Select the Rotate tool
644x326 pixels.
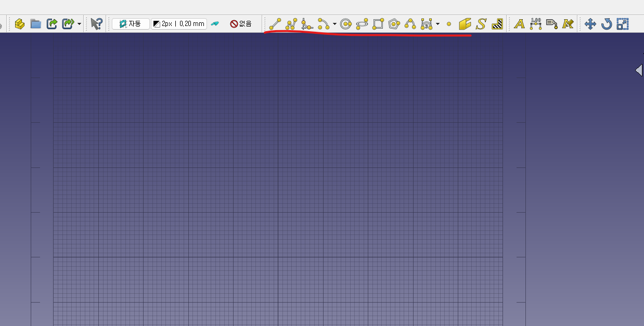coord(607,24)
